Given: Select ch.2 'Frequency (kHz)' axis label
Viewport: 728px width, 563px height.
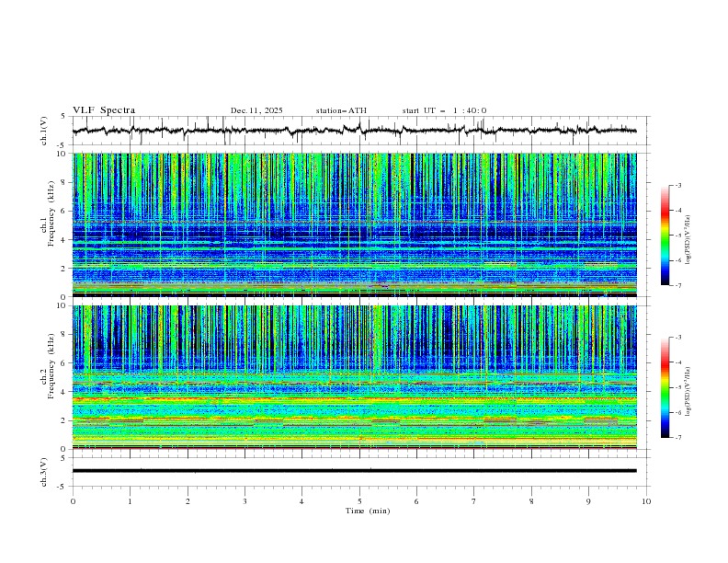Looking at the screenshot, I should click(51, 365).
